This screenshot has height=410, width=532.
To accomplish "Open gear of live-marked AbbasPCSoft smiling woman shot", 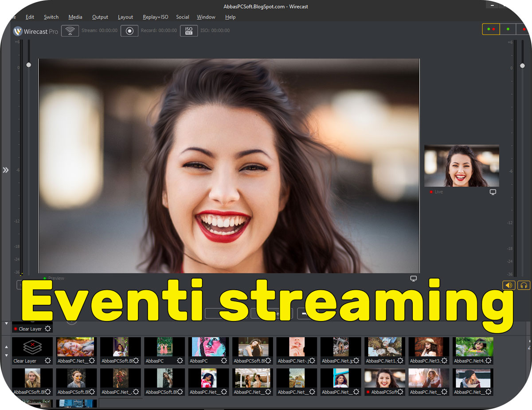I will point(400,392).
